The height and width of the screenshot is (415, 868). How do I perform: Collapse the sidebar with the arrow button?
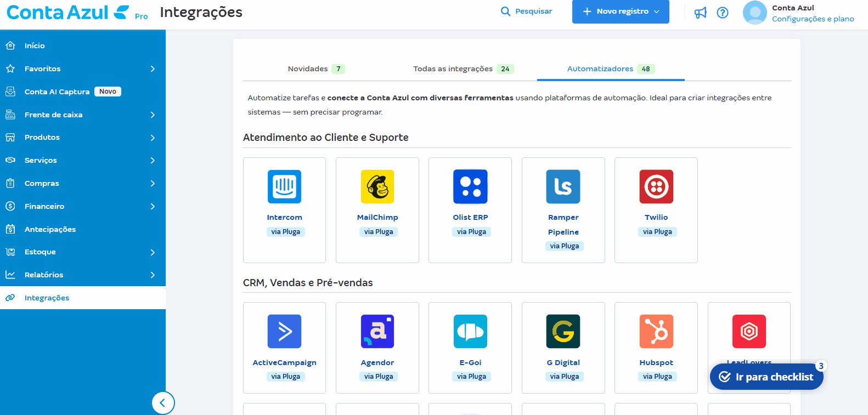pos(163,403)
